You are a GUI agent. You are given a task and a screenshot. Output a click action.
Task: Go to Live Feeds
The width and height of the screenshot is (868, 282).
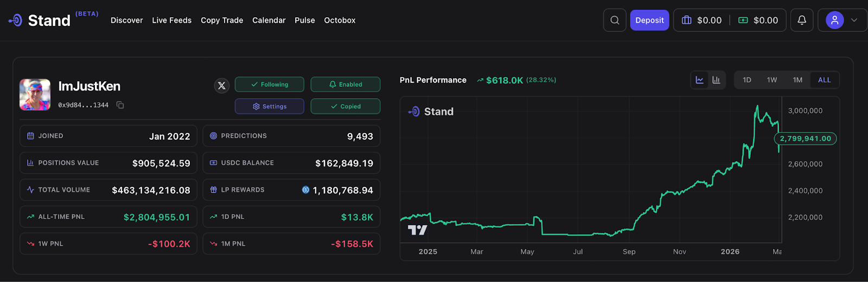pos(171,20)
